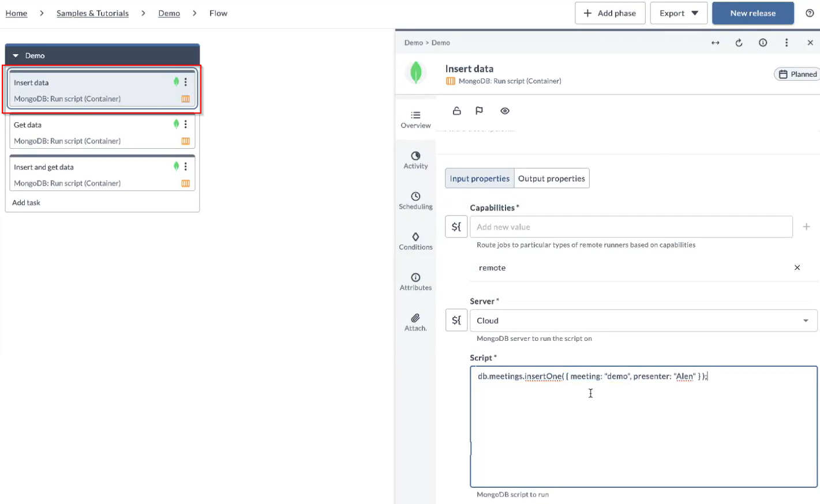Image resolution: width=820 pixels, height=504 pixels.
Task: Click MongoDB leaf icon on Insert data task
Action: [176, 82]
